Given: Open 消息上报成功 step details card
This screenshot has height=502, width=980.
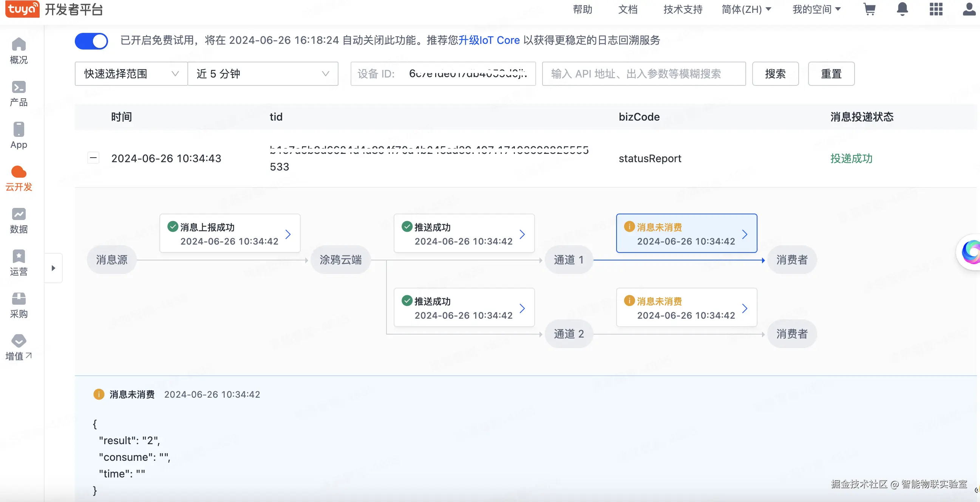Looking at the screenshot, I should pyautogui.click(x=230, y=233).
